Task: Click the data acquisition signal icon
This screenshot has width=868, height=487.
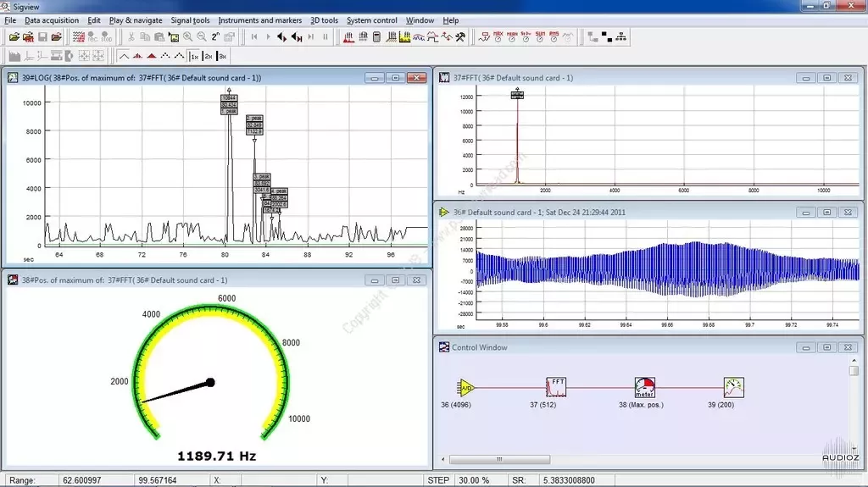Action: (x=79, y=37)
